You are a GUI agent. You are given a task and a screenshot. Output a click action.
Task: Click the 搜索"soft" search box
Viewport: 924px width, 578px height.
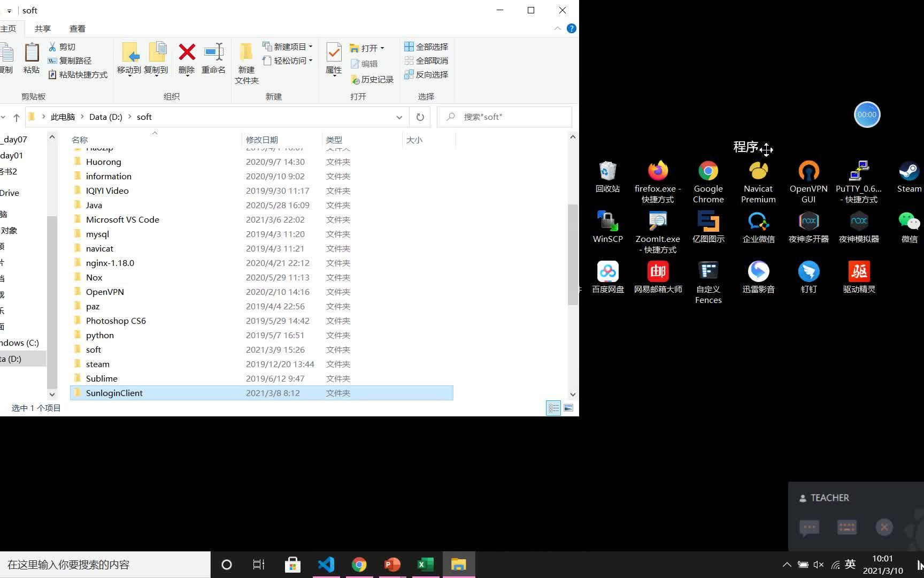[x=505, y=117]
